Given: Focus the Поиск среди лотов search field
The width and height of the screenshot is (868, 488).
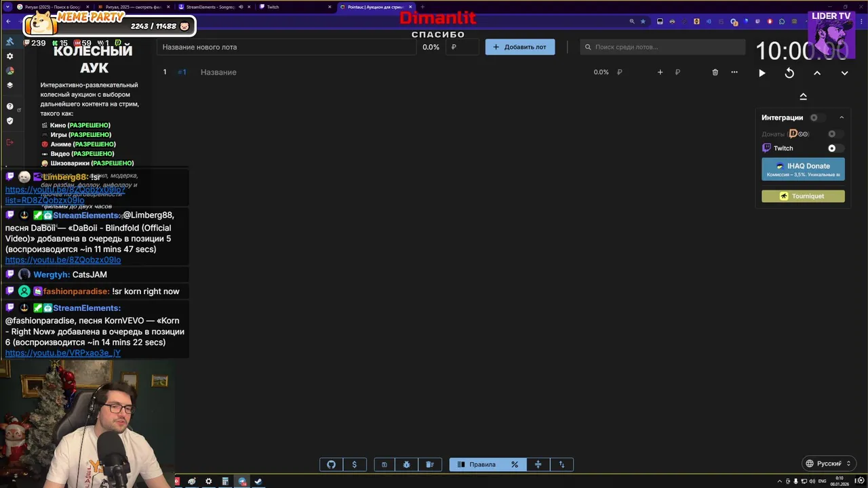Looking at the screenshot, I should click(x=663, y=47).
